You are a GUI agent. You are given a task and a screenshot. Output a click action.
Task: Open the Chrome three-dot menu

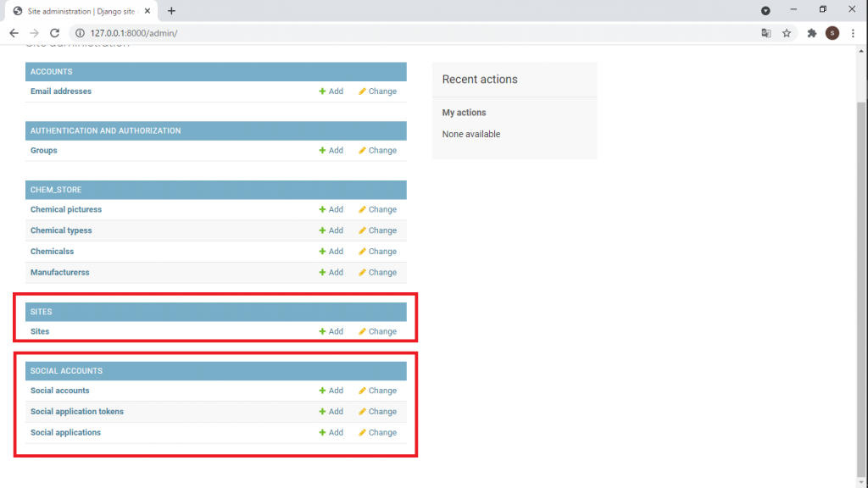pos(853,33)
